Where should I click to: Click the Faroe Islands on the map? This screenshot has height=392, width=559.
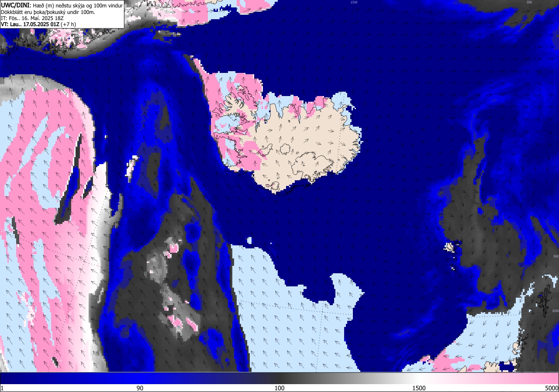pyautogui.click(x=450, y=248)
